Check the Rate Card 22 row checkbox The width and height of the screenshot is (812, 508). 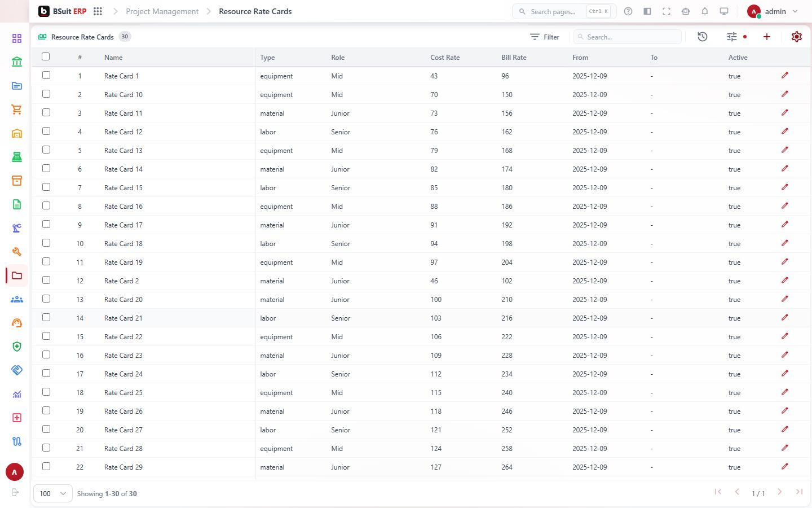pos(46,336)
